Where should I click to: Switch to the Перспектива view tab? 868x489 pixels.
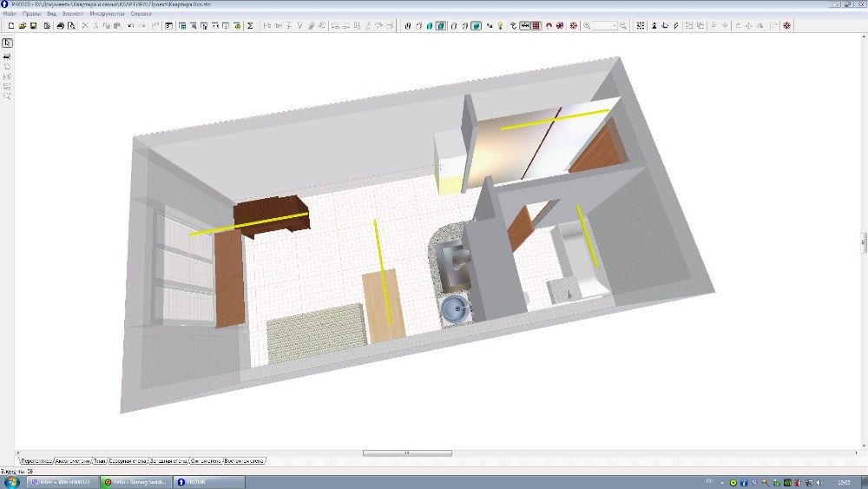[36, 460]
